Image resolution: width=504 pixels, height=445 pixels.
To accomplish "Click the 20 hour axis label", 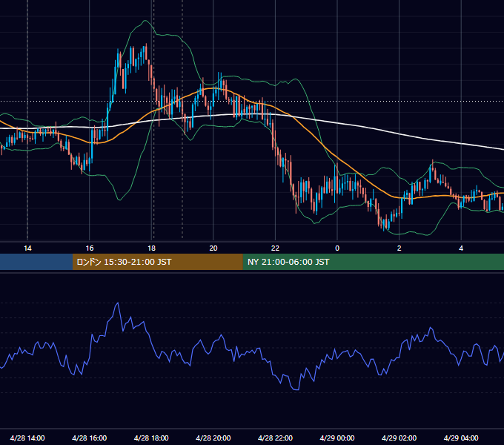I will point(213,248).
